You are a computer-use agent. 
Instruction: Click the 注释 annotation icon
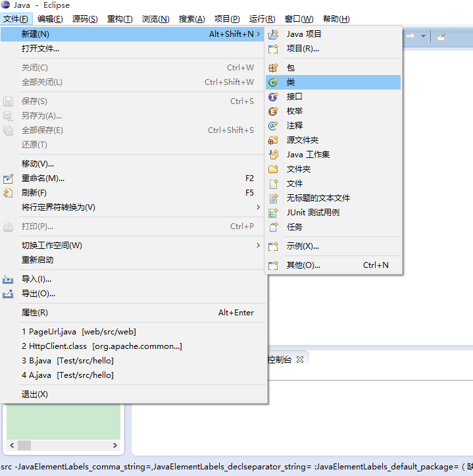click(x=273, y=126)
